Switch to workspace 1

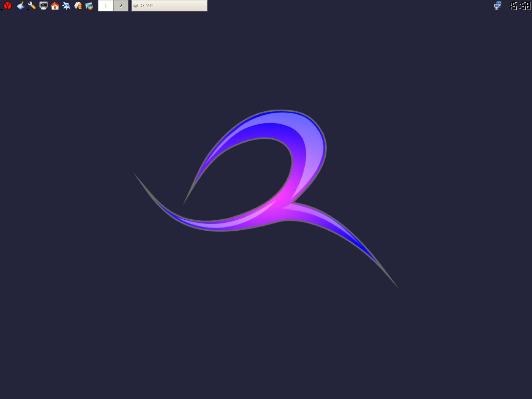click(x=106, y=6)
